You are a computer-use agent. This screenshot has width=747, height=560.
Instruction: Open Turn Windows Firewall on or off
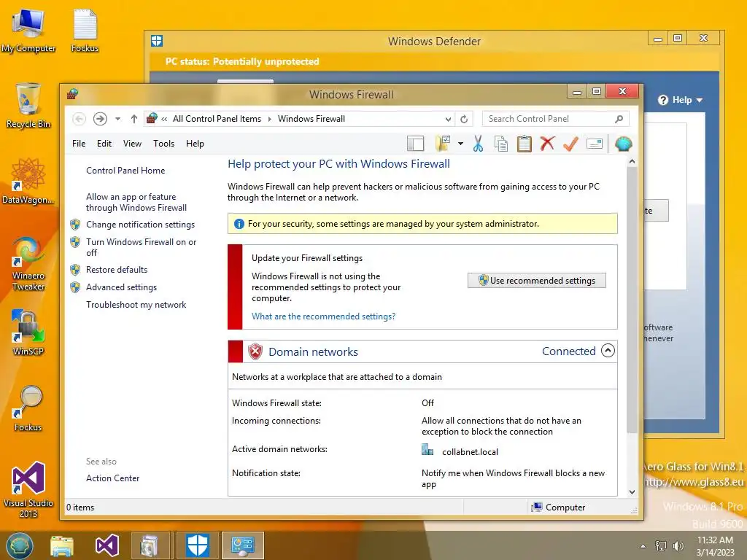coord(141,247)
